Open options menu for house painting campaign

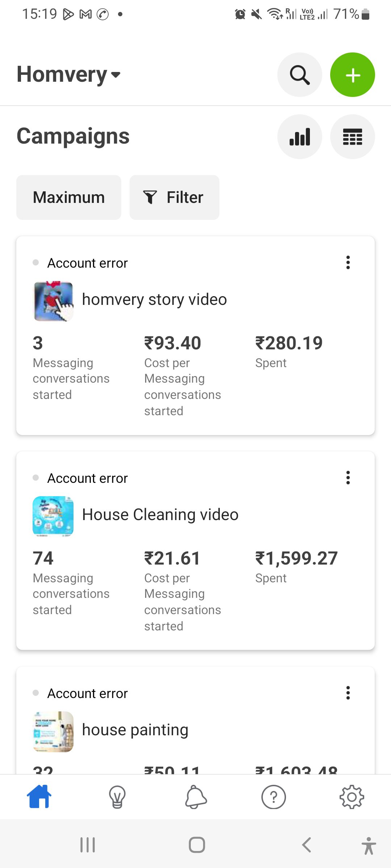[348, 693]
